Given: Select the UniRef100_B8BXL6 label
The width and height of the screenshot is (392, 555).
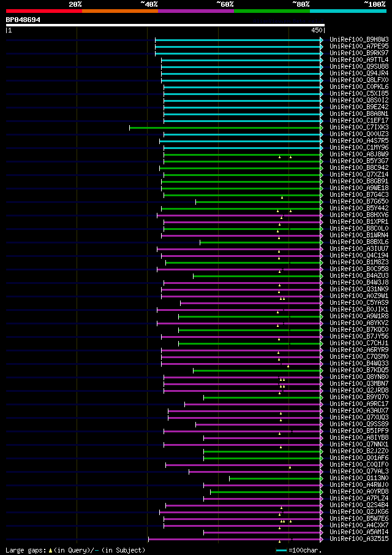Looking at the screenshot, I should tap(359, 242).
